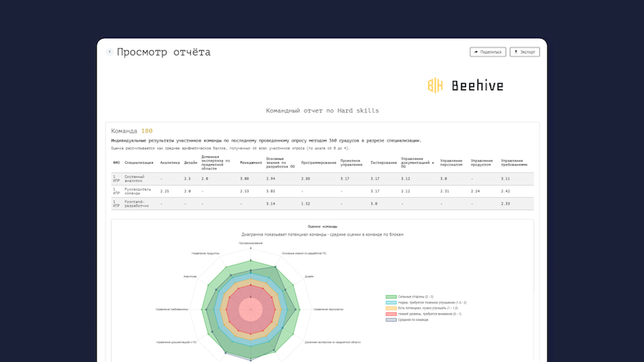Click the 2.31 personnel score cell
The height and width of the screenshot is (362, 644).
pos(444,191)
